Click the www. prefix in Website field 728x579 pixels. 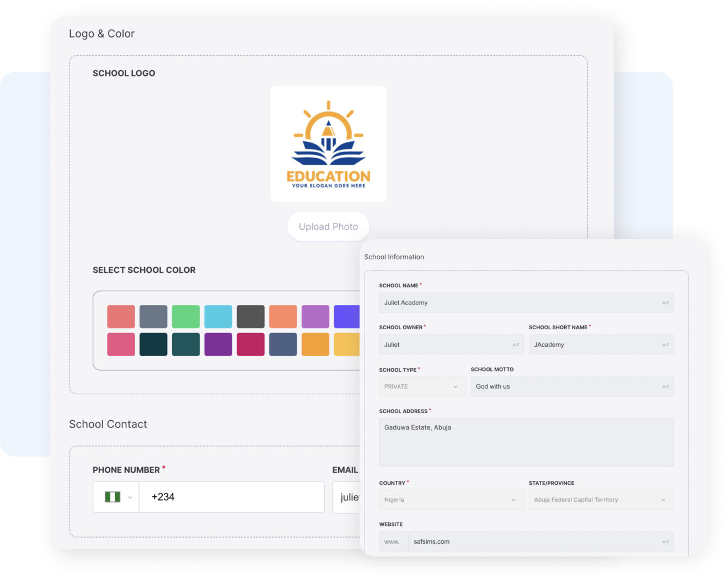(393, 541)
